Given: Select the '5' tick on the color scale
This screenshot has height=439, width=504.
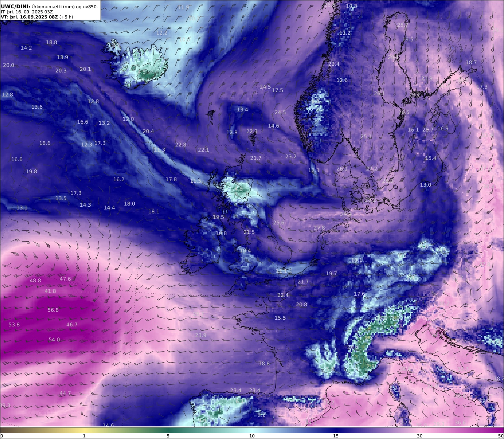Looking at the screenshot, I should (x=168, y=436).
